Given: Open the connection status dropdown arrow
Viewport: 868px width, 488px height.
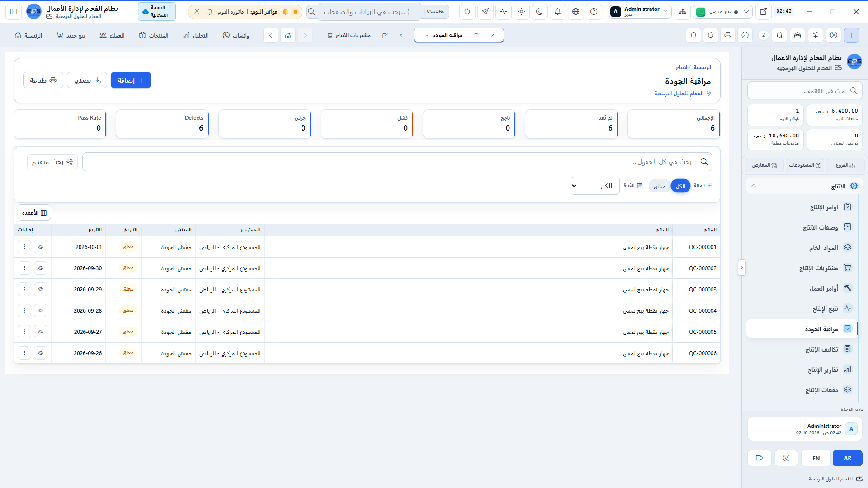Looking at the screenshot, I should (746, 12).
